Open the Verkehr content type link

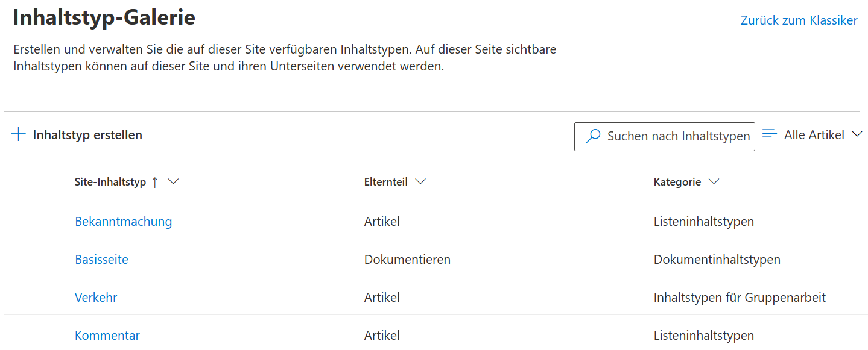[96, 298]
